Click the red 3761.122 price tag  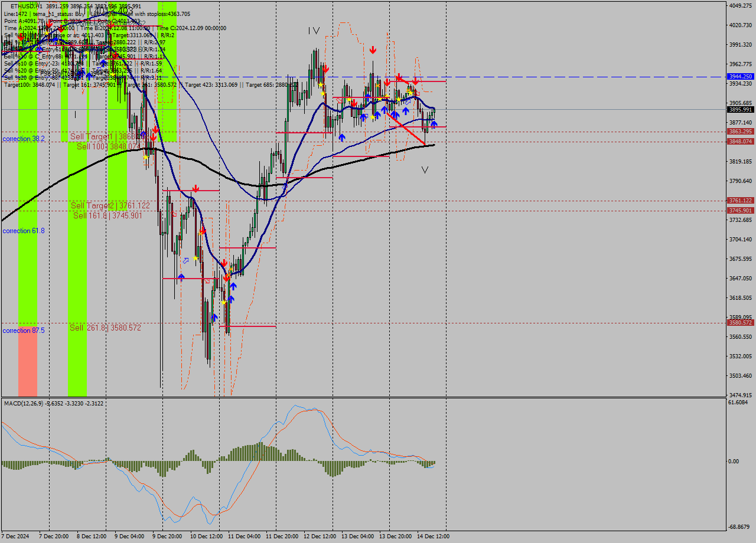click(x=741, y=201)
